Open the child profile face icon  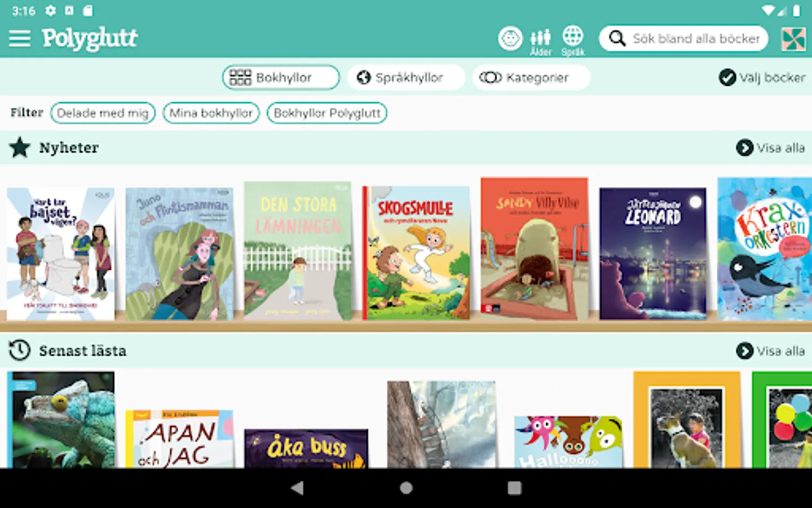(510, 38)
